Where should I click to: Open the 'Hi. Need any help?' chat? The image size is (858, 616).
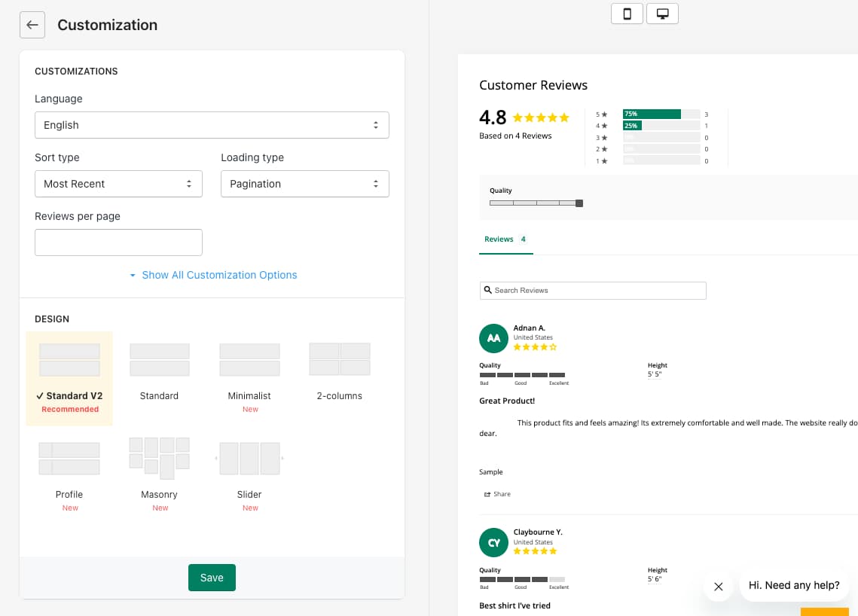click(794, 585)
